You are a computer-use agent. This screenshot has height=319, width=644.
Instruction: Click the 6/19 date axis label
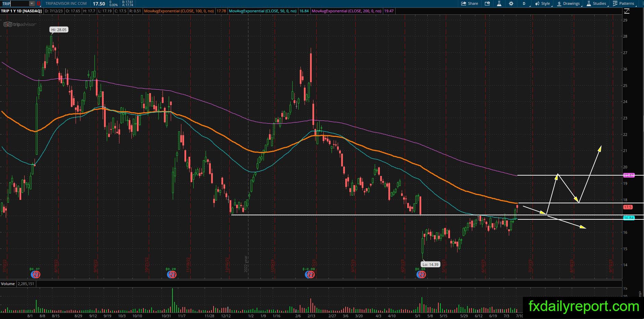tap(493, 316)
